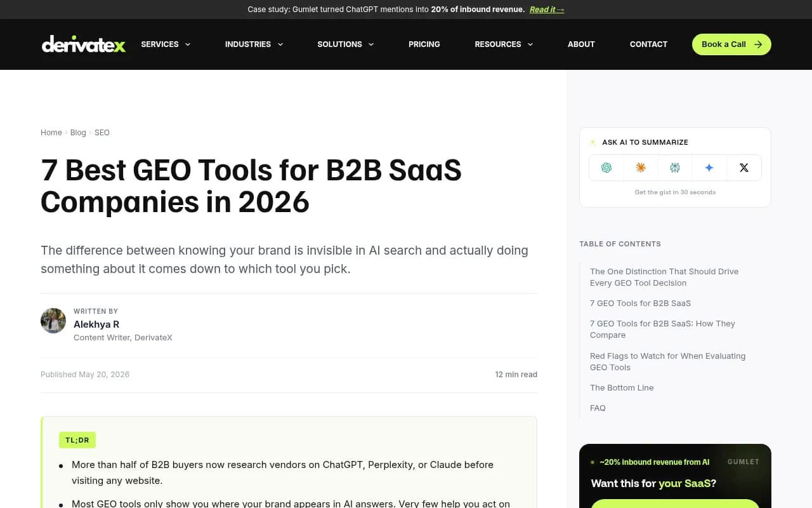Jump to '7 GEO Tools for B2B SaaS' section
The image size is (812, 508).
tap(640, 303)
